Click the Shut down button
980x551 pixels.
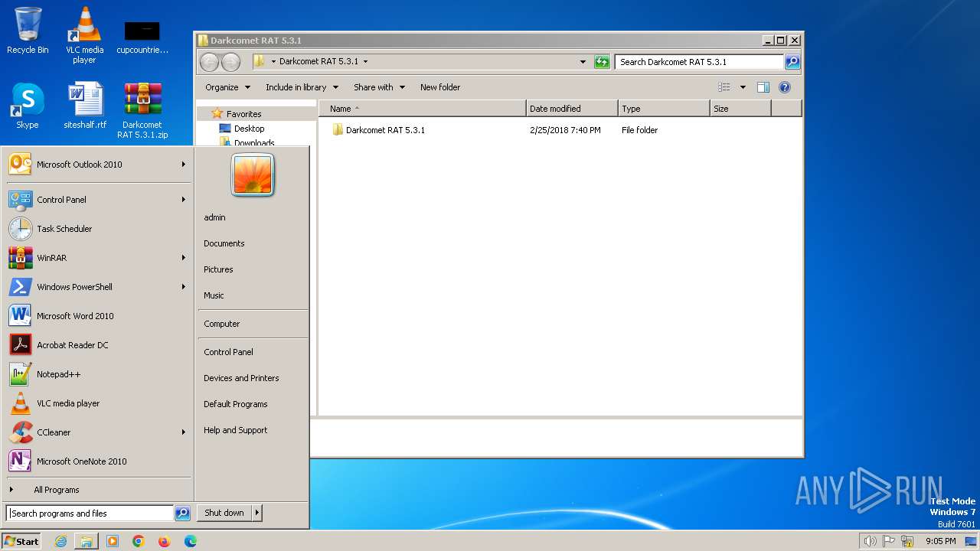pyautogui.click(x=224, y=513)
